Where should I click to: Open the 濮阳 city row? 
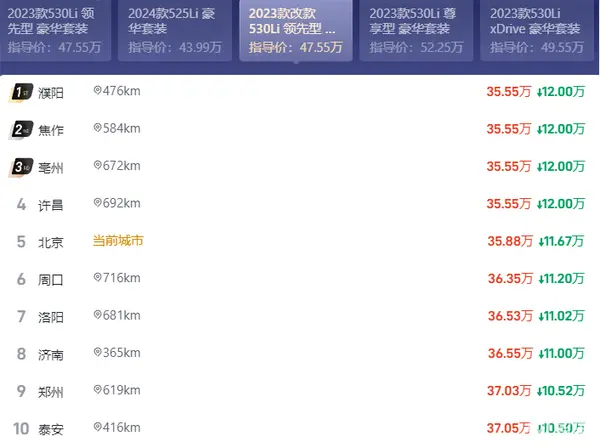[x=300, y=93]
